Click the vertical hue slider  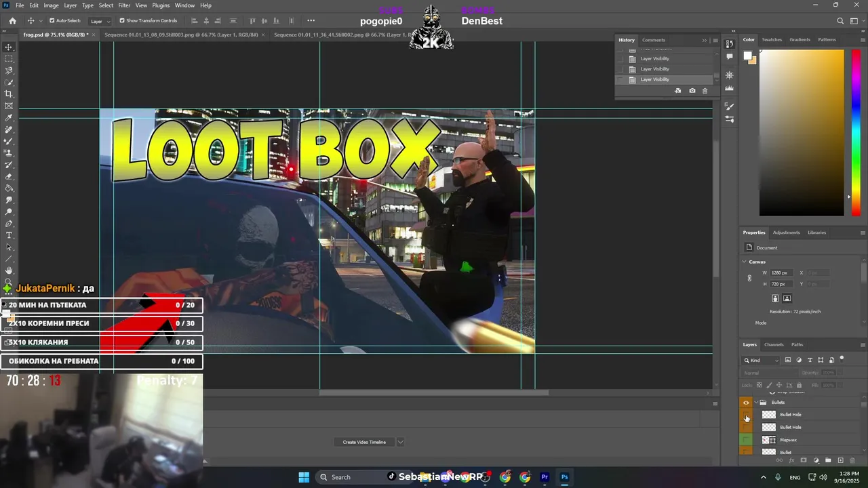pos(856,133)
